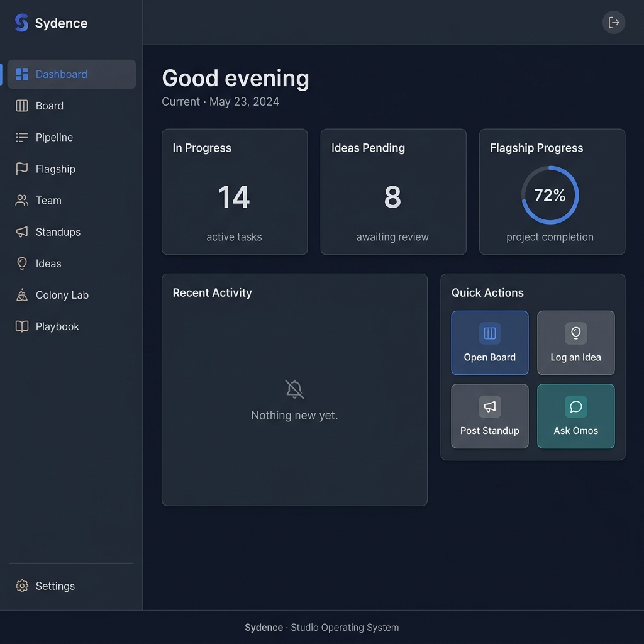Viewport: 644px width, 644px height.
Task: Open Settings label at sidebar bottom
Action: (55, 586)
